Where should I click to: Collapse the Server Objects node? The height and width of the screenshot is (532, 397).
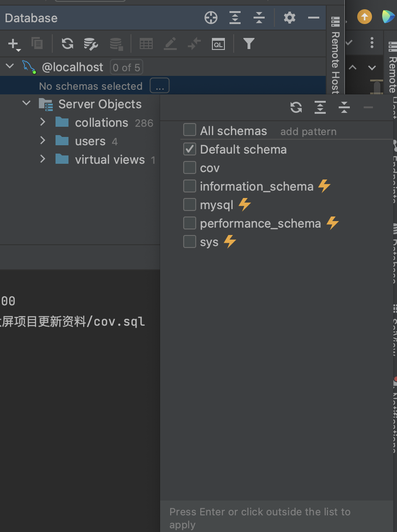(x=26, y=103)
